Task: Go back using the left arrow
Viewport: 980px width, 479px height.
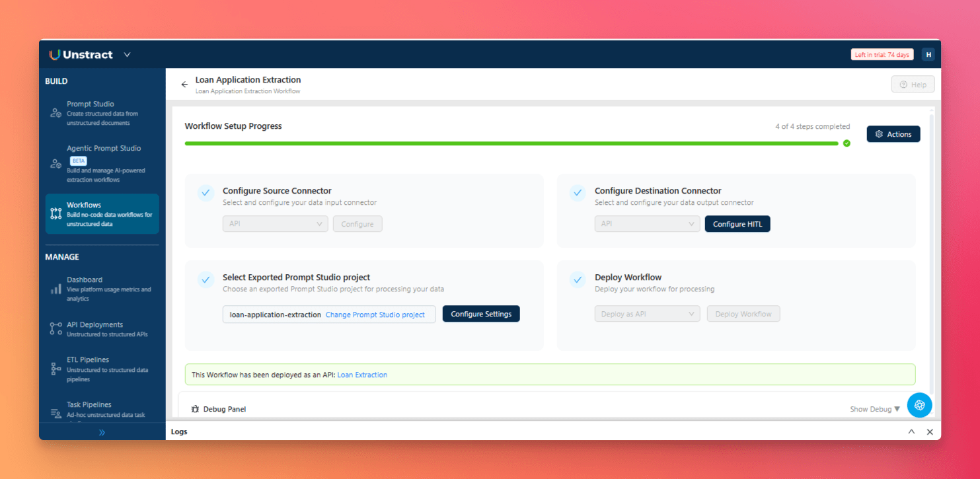Action: [x=184, y=85]
